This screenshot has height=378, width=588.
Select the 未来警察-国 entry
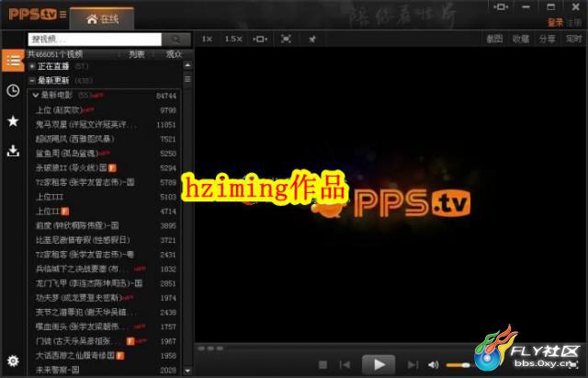106,370
